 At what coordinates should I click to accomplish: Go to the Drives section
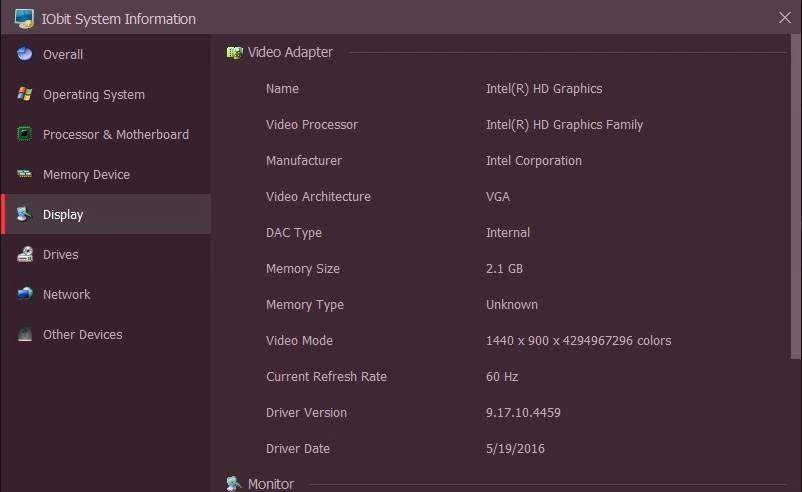pos(105,254)
